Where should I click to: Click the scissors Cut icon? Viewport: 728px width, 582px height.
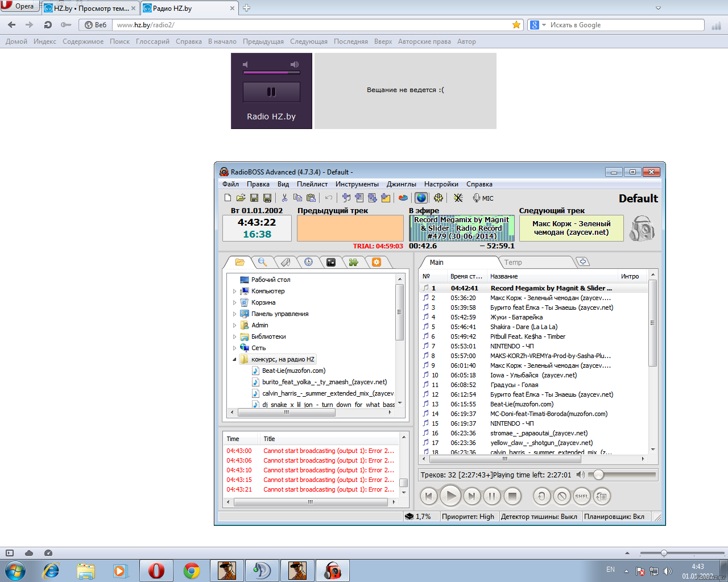click(x=284, y=198)
